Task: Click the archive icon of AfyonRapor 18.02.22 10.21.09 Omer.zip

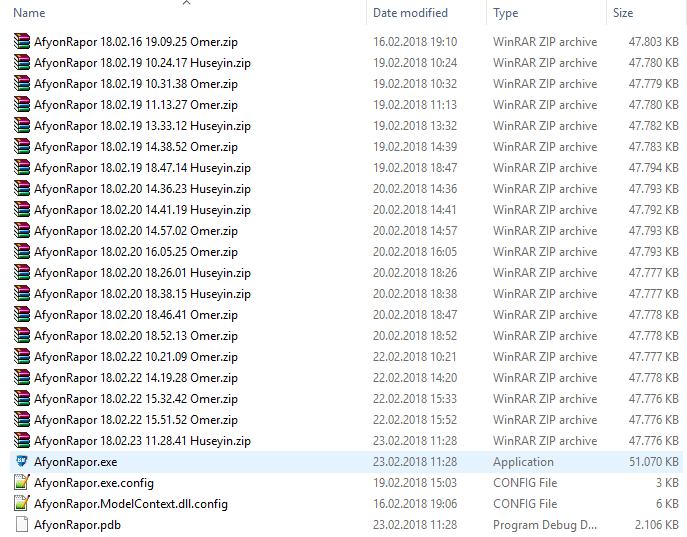Action: click(x=21, y=357)
